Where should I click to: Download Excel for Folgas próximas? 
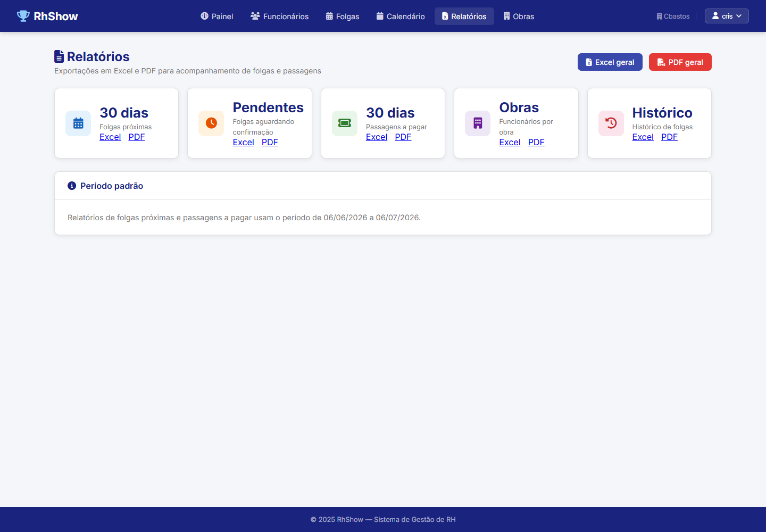[110, 137]
